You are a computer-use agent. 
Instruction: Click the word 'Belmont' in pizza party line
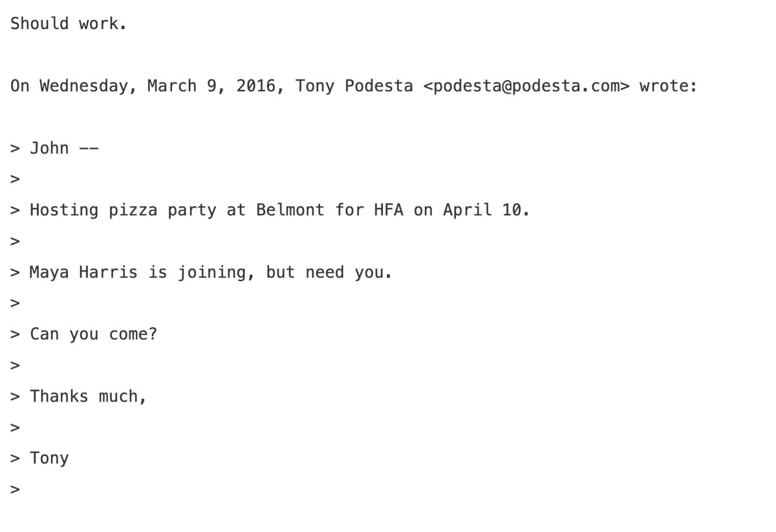pos(290,210)
